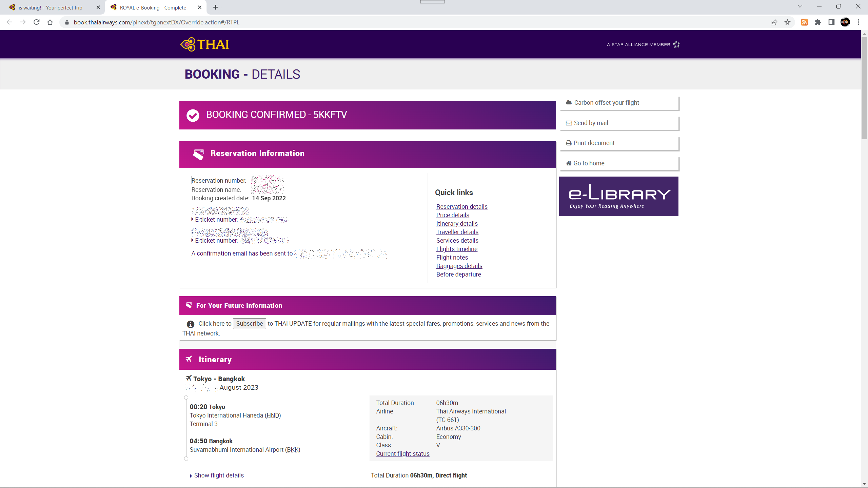Open Before departure quick link
Image resolution: width=868 pixels, height=488 pixels.
(458, 274)
